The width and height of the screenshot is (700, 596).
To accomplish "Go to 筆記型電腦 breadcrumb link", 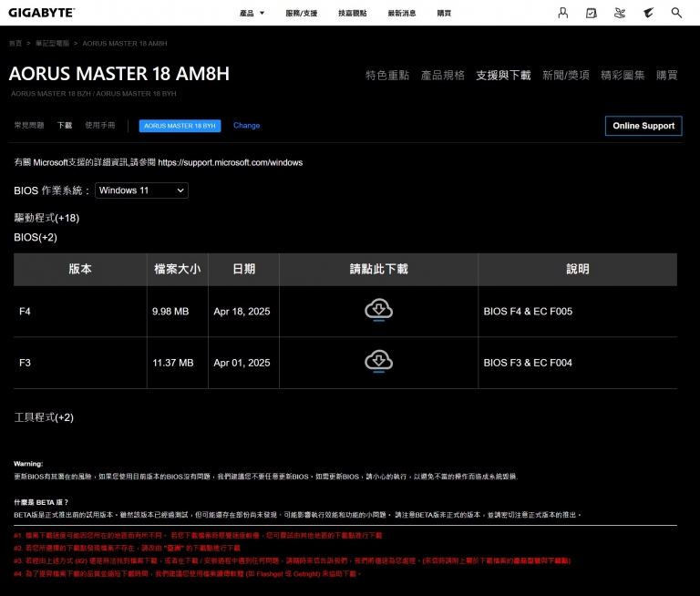I will (52, 44).
